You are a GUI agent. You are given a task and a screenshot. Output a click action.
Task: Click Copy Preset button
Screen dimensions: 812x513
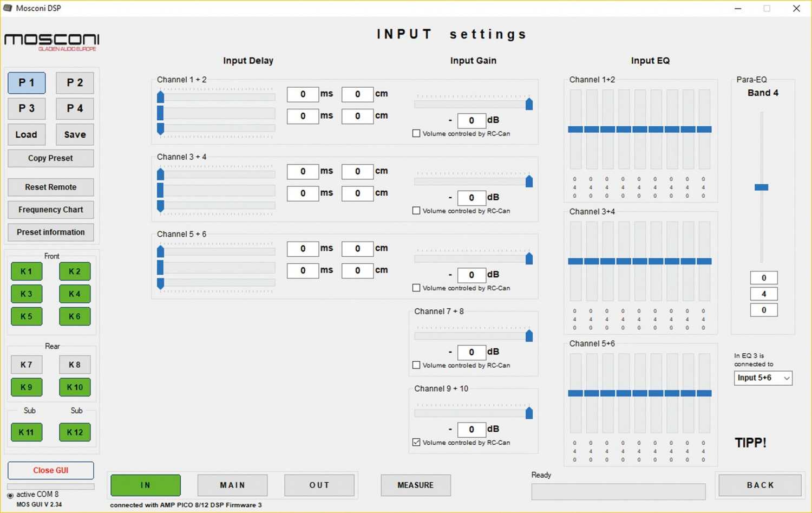point(50,158)
